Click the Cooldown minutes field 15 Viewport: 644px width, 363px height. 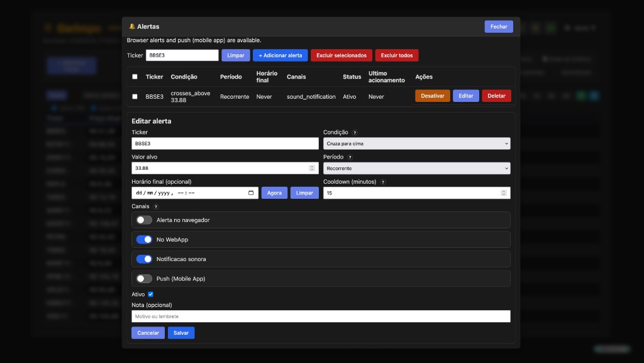coord(416,193)
